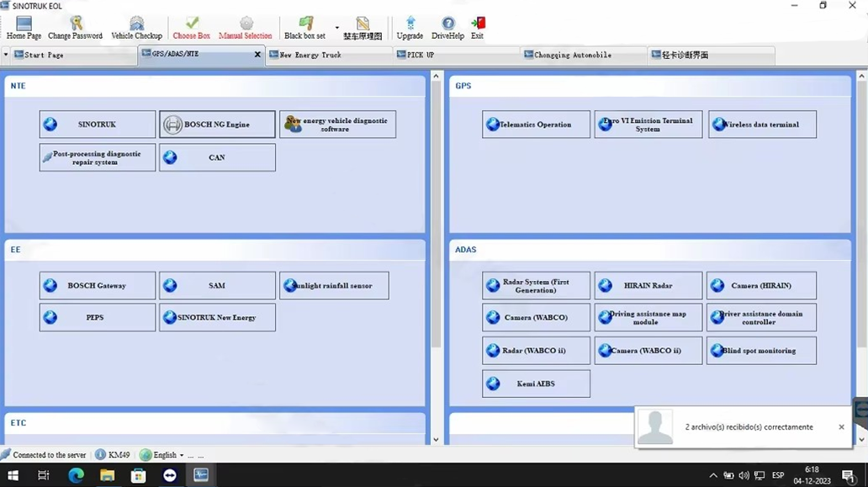This screenshot has width=868, height=487.
Task: Launch Microsoft Edge from taskbar
Action: click(x=76, y=475)
